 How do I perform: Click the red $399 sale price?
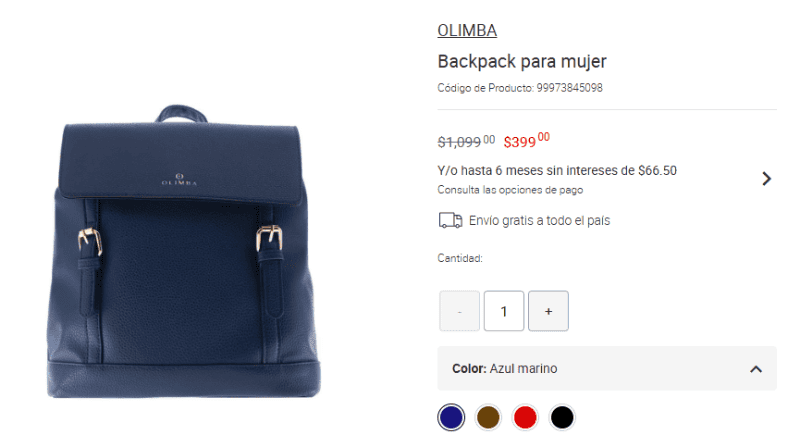point(527,140)
